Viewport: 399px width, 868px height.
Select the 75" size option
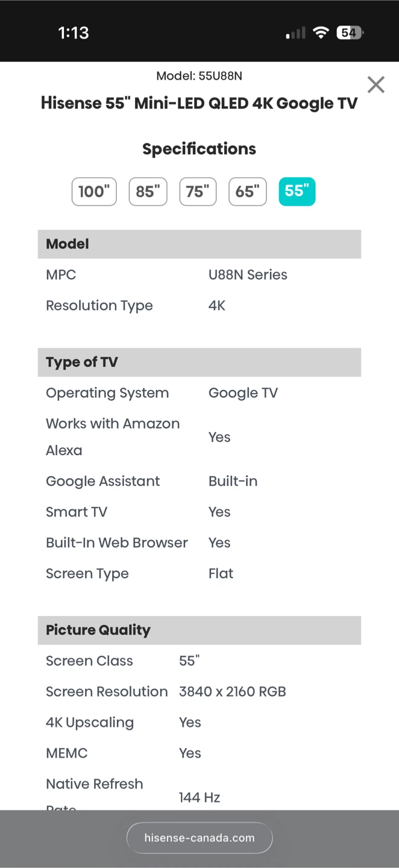[x=198, y=192]
